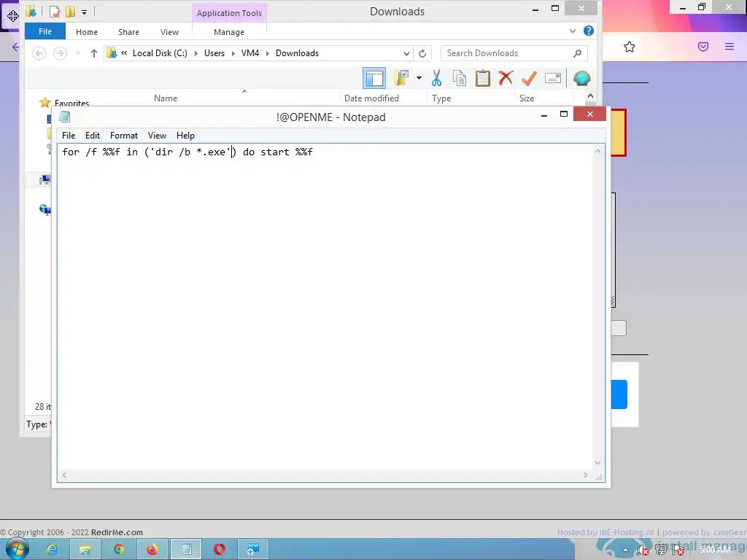This screenshot has height=560, width=747.
Task: Click Users in the address breadcrumb
Action: (214, 53)
